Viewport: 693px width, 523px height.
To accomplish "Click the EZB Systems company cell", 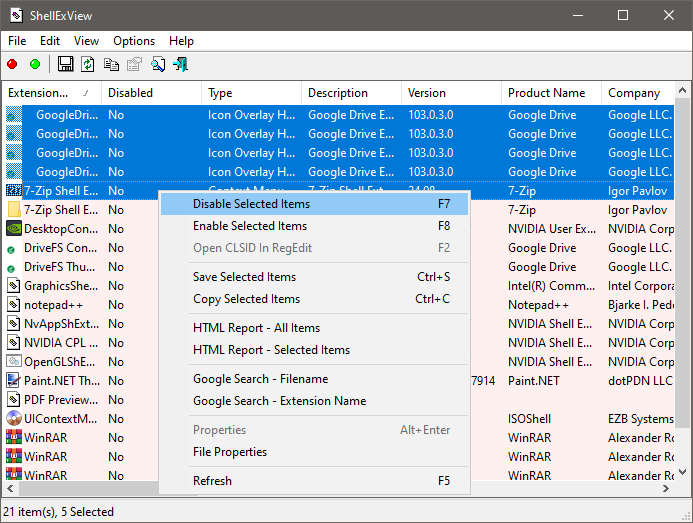I will click(641, 419).
